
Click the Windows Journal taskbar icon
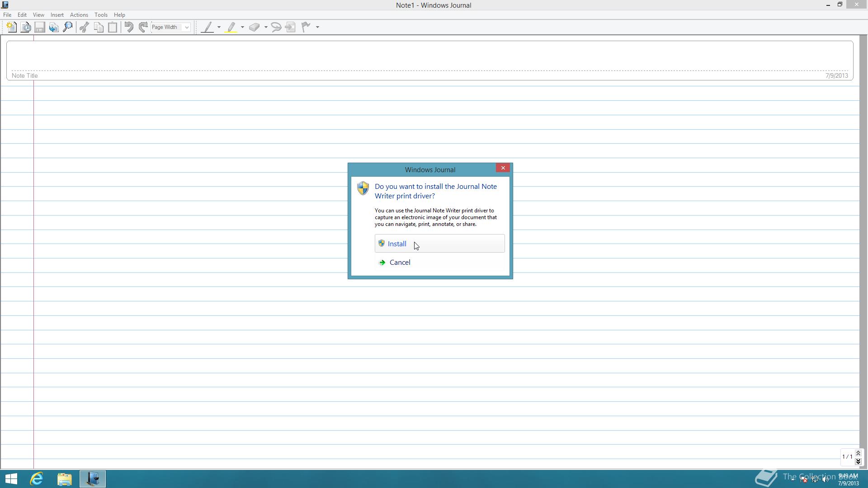point(93,479)
